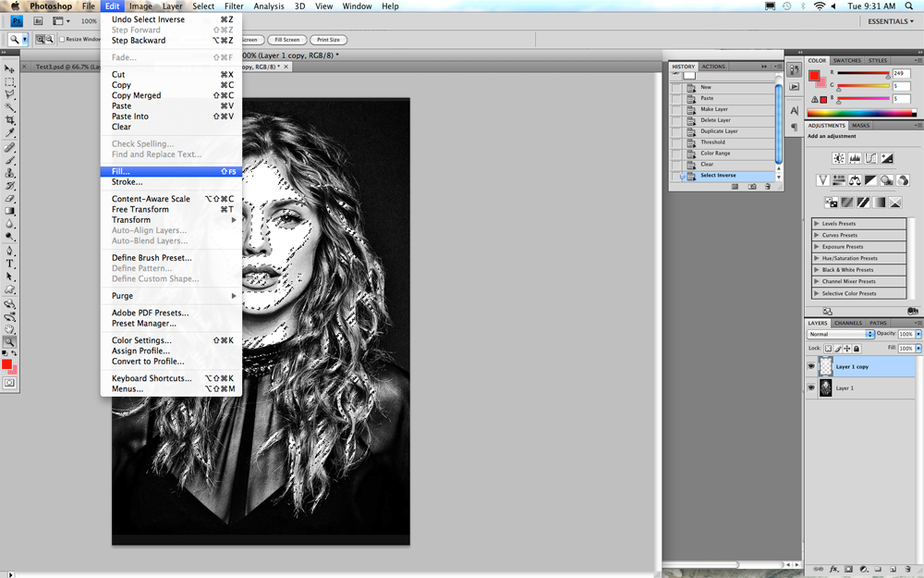Select the Eyedropper tool
924x578 pixels.
(x=9, y=132)
